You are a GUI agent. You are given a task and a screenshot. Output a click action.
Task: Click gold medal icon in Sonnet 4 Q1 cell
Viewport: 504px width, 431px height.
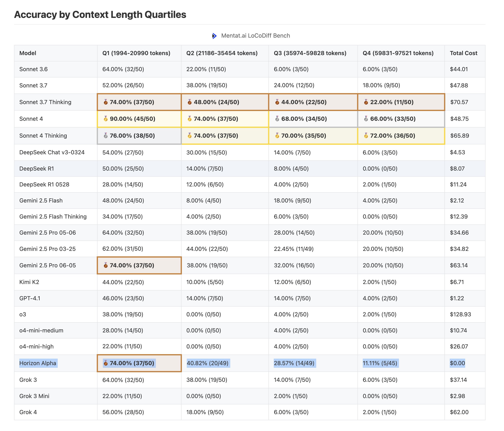pos(105,119)
